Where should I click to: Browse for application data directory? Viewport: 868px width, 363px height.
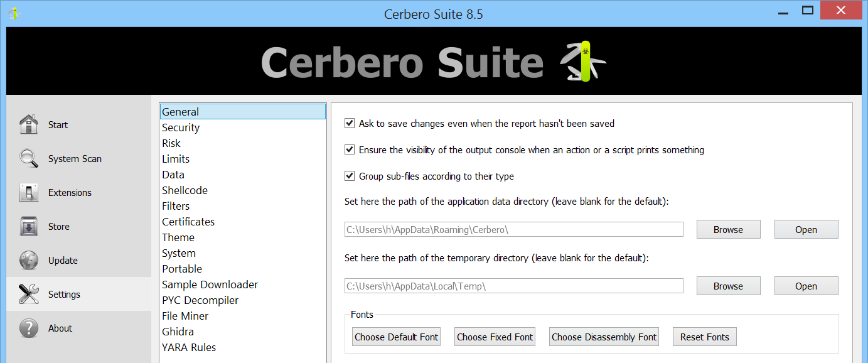[728, 229]
